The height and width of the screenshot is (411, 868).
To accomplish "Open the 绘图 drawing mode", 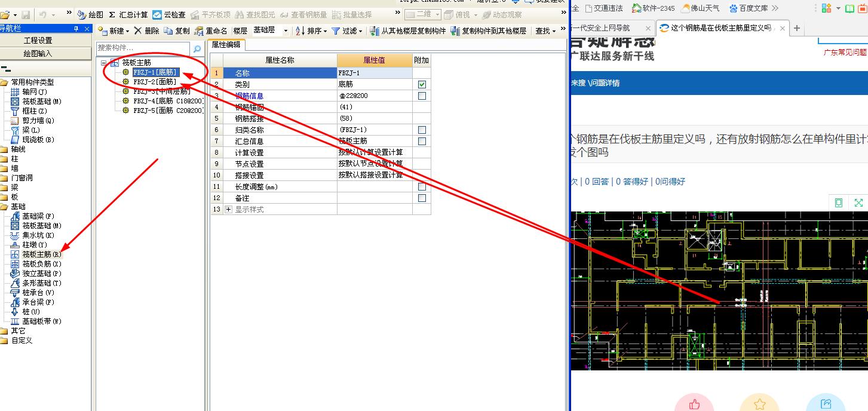I will coord(90,14).
